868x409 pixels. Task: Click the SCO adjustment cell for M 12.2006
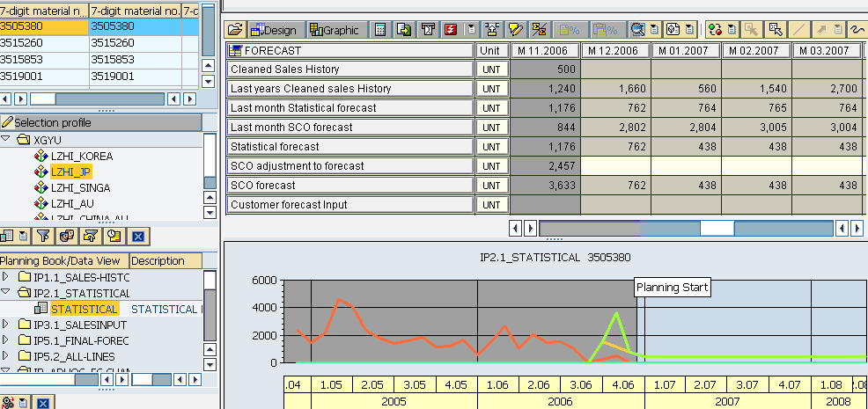tap(615, 166)
